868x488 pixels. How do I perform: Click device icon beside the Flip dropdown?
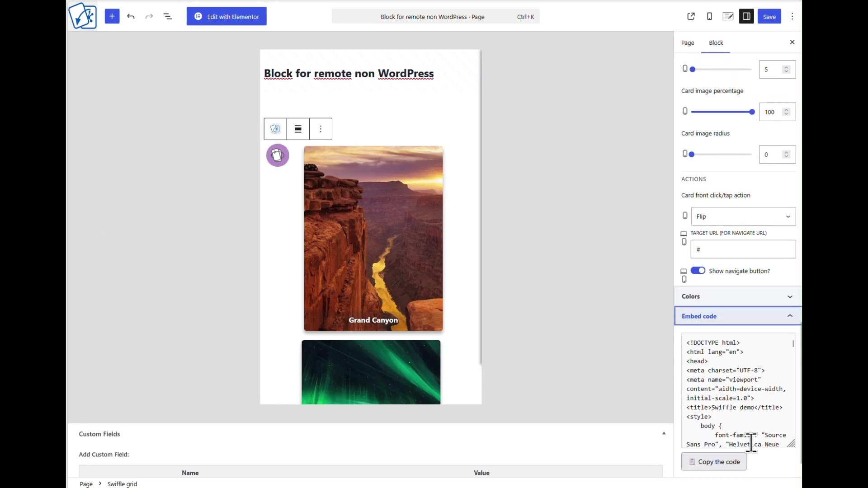685,216
